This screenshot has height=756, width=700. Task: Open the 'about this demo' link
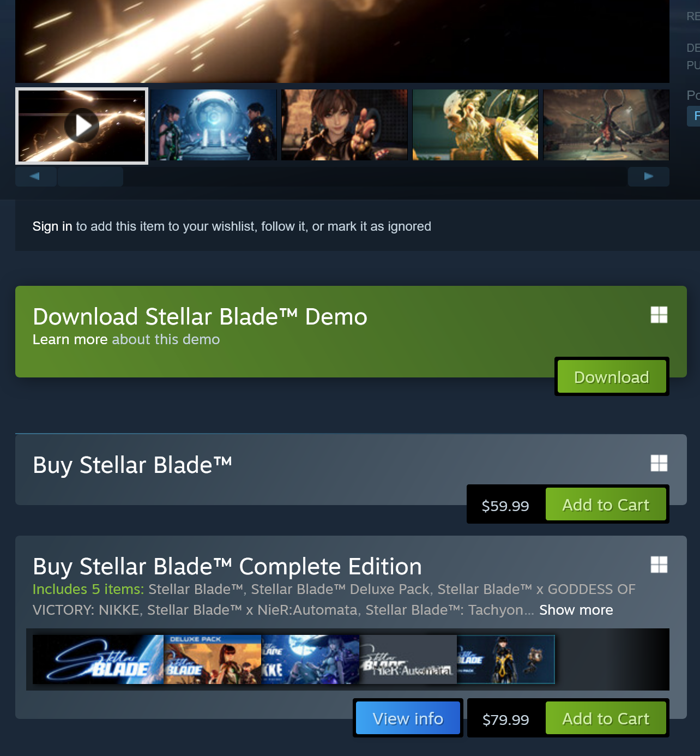pos(166,339)
